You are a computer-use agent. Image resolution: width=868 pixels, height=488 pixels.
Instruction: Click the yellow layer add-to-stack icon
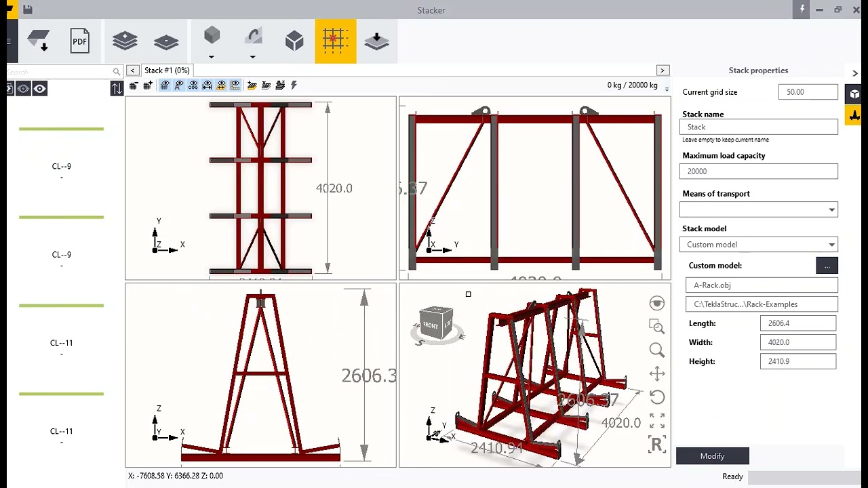(x=252, y=85)
